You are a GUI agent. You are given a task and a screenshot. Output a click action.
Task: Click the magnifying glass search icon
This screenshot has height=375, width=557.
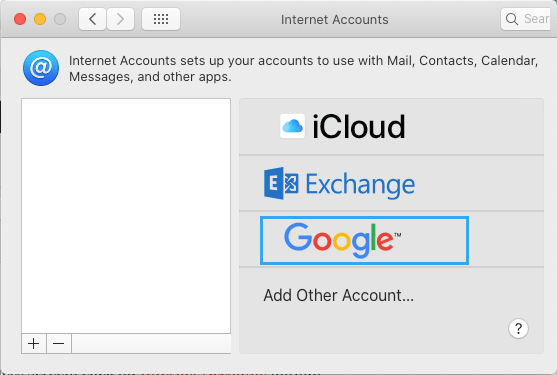tap(512, 19)
